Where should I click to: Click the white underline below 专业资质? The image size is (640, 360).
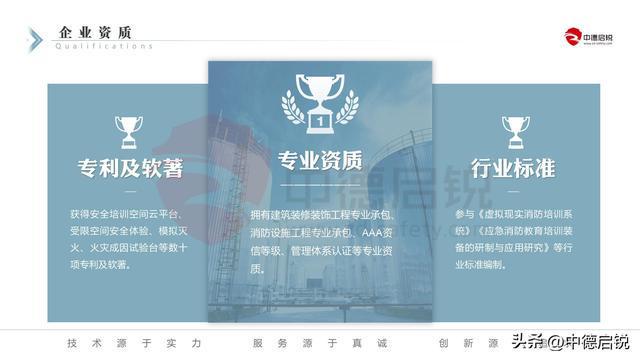tap(320, 185)
